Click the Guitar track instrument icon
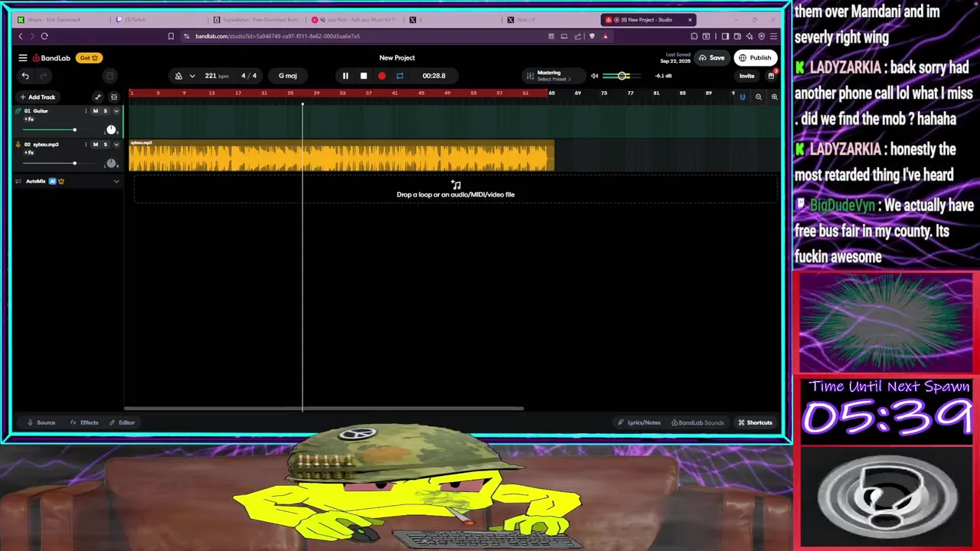Viewport: 980px width, 551px height. coord(18,111)
